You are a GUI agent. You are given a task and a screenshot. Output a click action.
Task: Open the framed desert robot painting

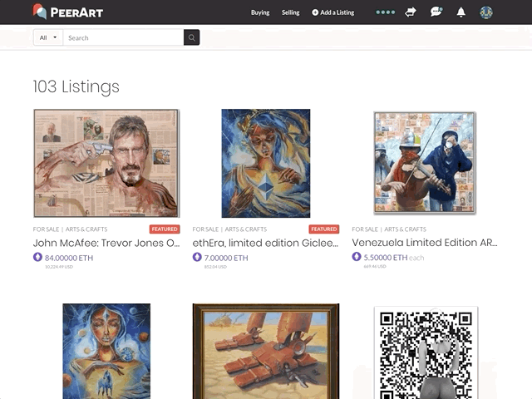pos(266,351)
